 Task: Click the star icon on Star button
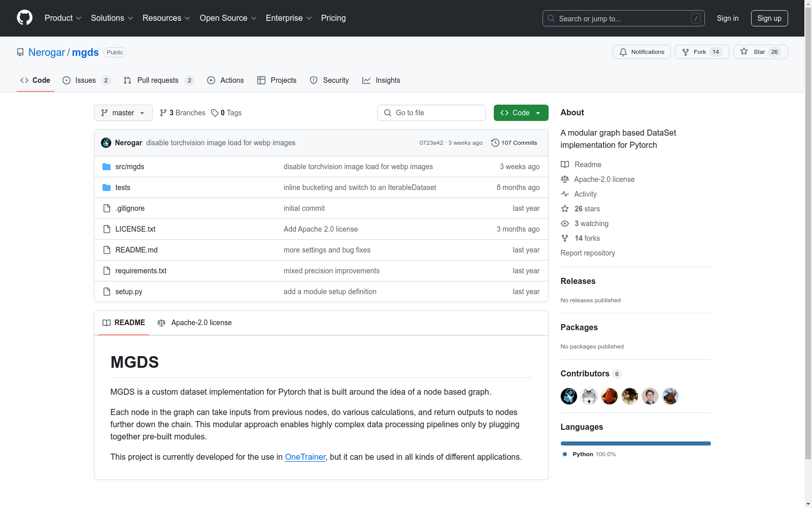[x=744, y=51]
